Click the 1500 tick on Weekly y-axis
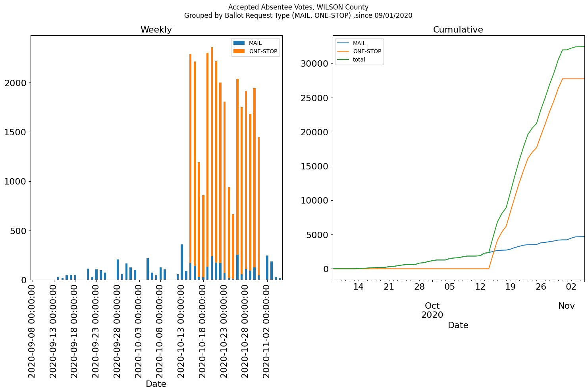588x392 pixels. coord(15,132)
